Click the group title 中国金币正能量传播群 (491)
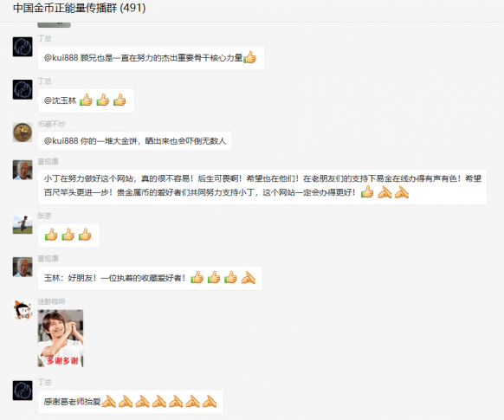Image resolution: width=504 pixels, height=420 pixels. click(x=80, y=8)
